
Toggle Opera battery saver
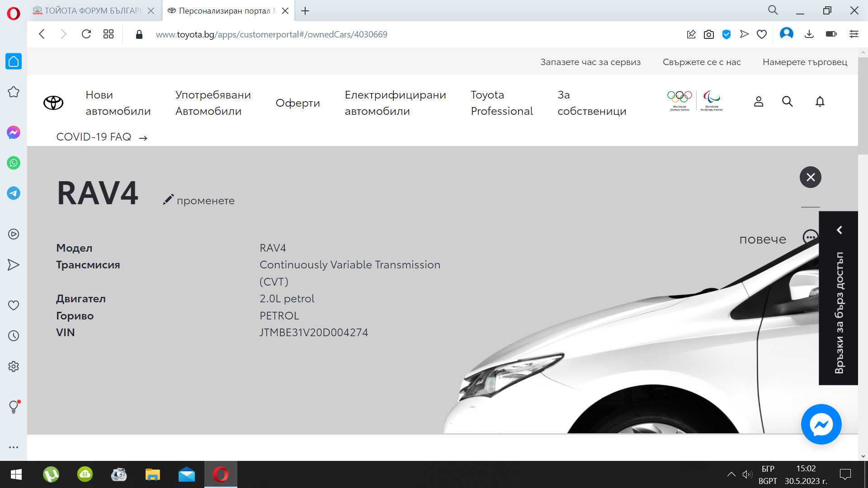pyautogui.click(x=831, y=34)
